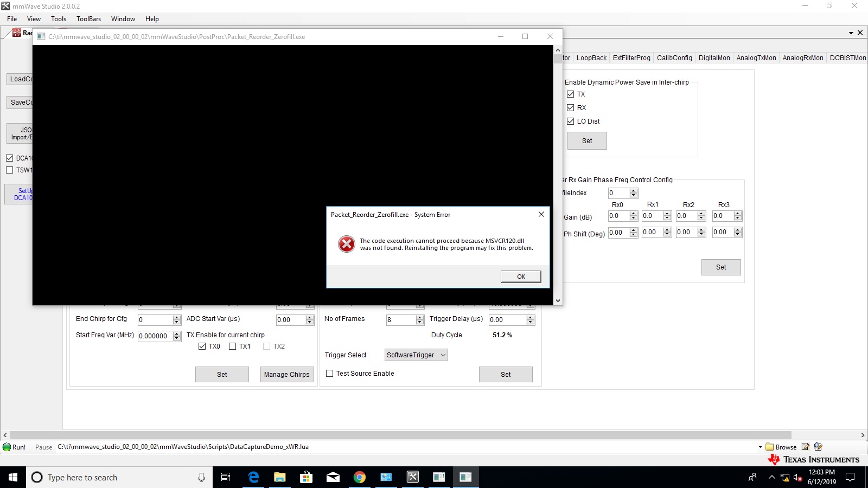This screenshot has height=488, width=868.
Task: Click the volume tray icon
Action: coord(797,478)
